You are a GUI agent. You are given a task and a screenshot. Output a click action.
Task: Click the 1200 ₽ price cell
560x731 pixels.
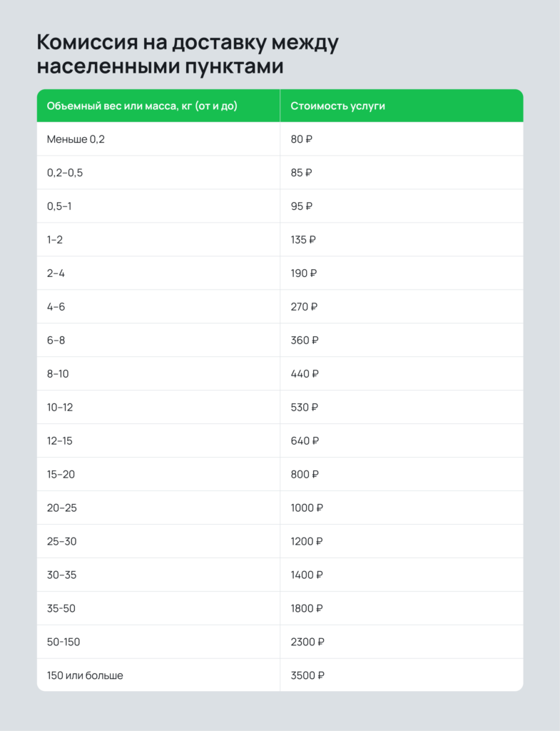coord(307,542)
